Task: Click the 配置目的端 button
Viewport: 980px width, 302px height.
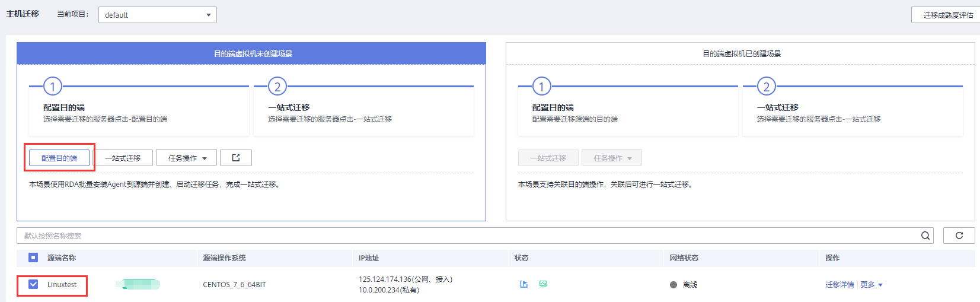Action: tap(59, 158)
